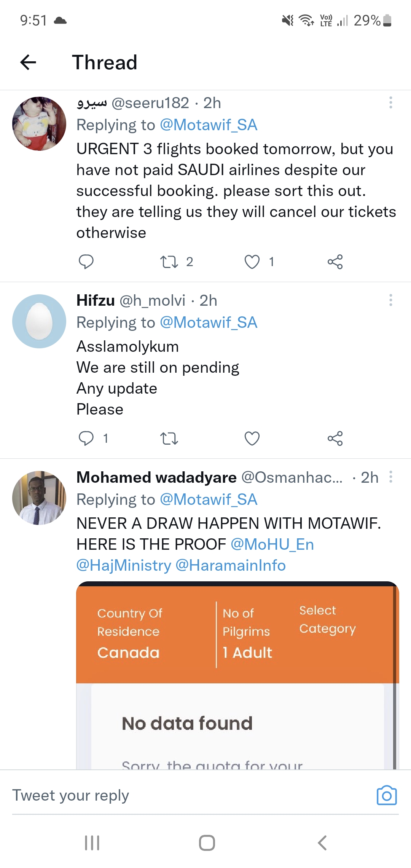Reply to seeru182's urgent flights tweet
Viewport: 411px width, 868px height.
(86, 262)
